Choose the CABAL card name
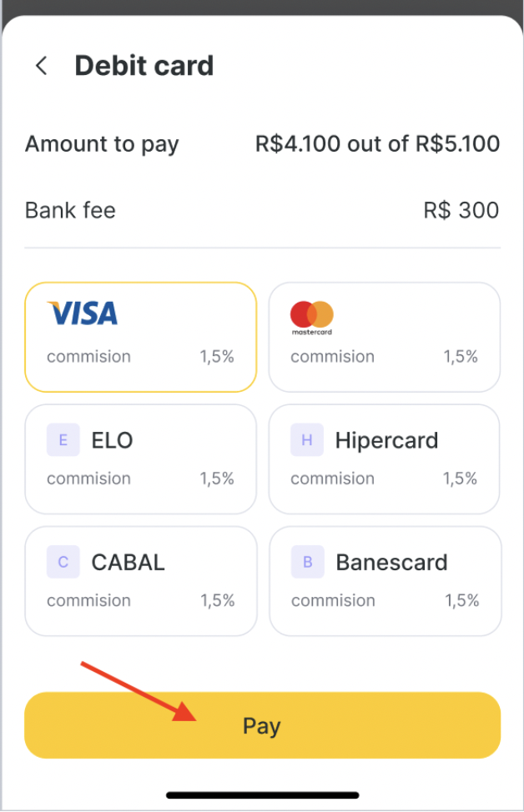 pos(128,563)
